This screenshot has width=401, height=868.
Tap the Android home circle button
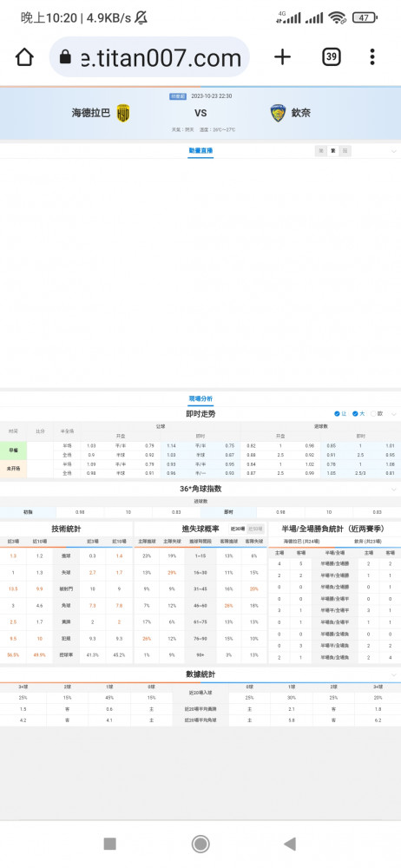coord(200,844)
